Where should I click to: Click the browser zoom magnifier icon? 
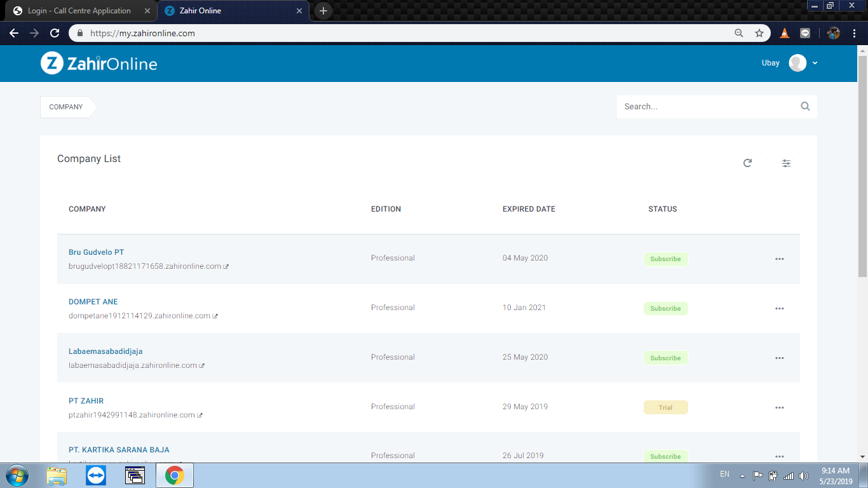click(x=739, y=33)
